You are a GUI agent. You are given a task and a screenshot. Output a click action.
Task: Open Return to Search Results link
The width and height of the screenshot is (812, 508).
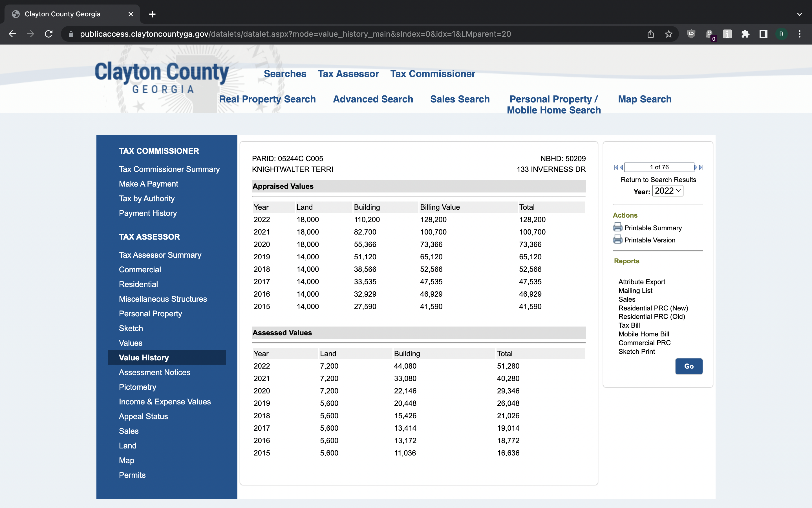click(x=658, y=180)
